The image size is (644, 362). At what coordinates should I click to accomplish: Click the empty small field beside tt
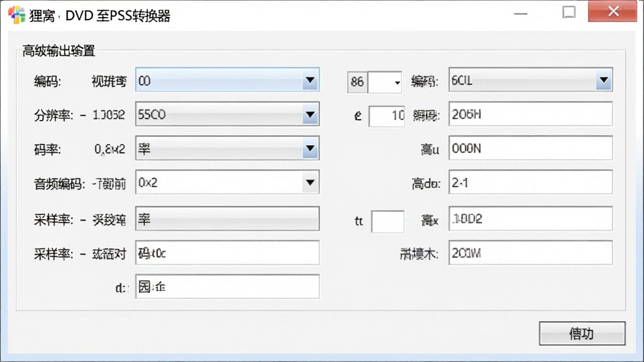387,222
